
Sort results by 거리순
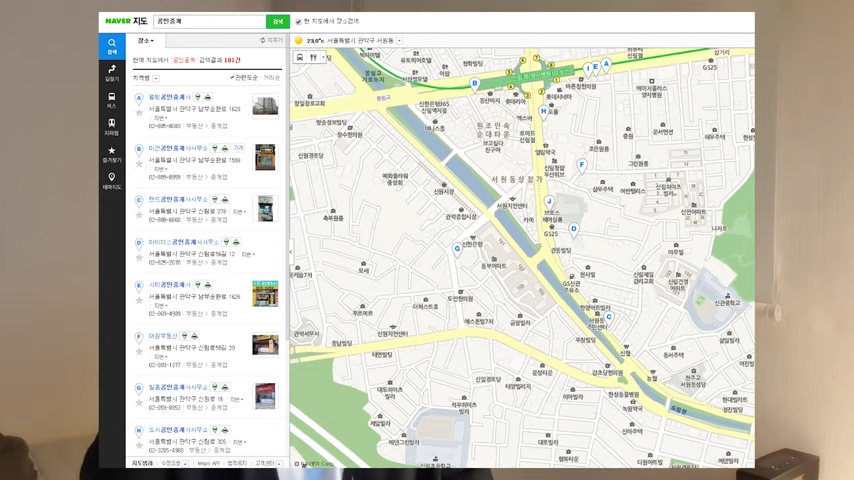pos(271,77)
